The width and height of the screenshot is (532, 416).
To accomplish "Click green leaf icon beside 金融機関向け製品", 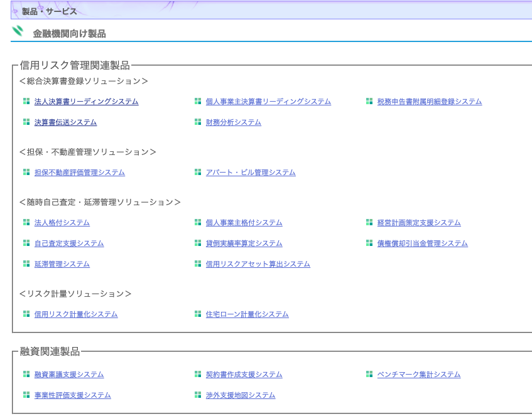I will (18, 31).
